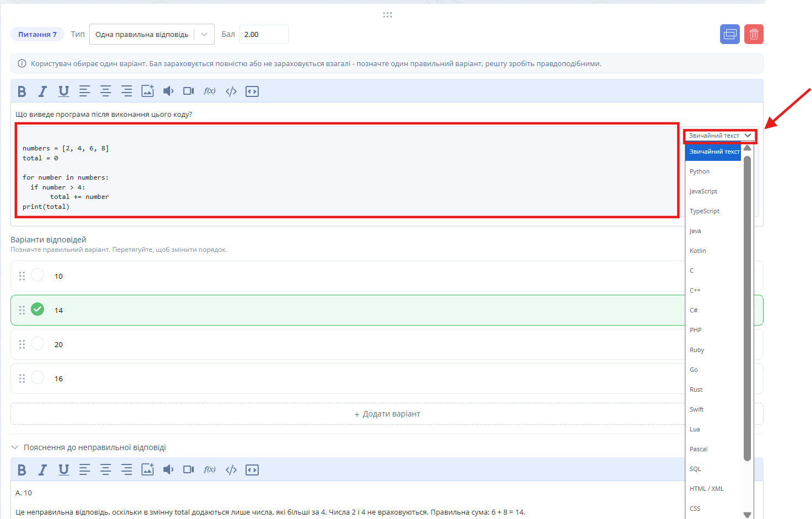Add a code block to the question

click(252, 91)
